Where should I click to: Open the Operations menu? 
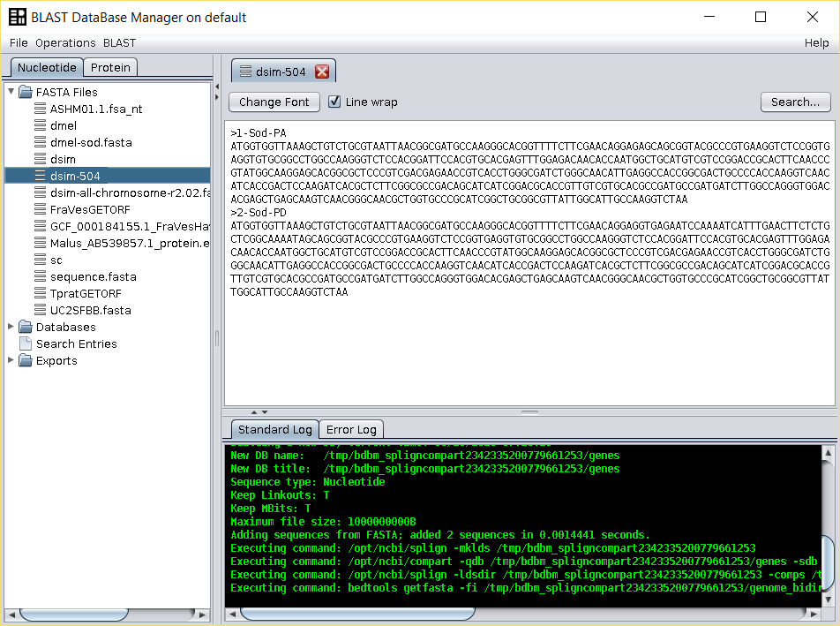point(65,42)
